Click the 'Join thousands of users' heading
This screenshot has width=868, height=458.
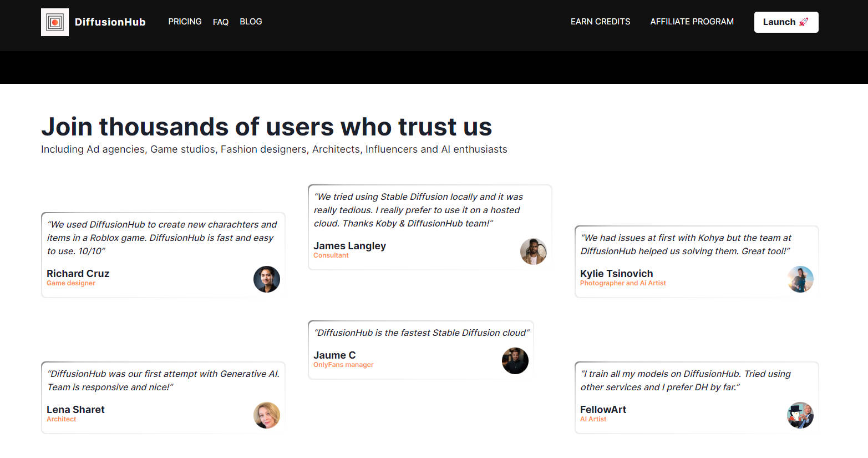[x=266, y=127]
